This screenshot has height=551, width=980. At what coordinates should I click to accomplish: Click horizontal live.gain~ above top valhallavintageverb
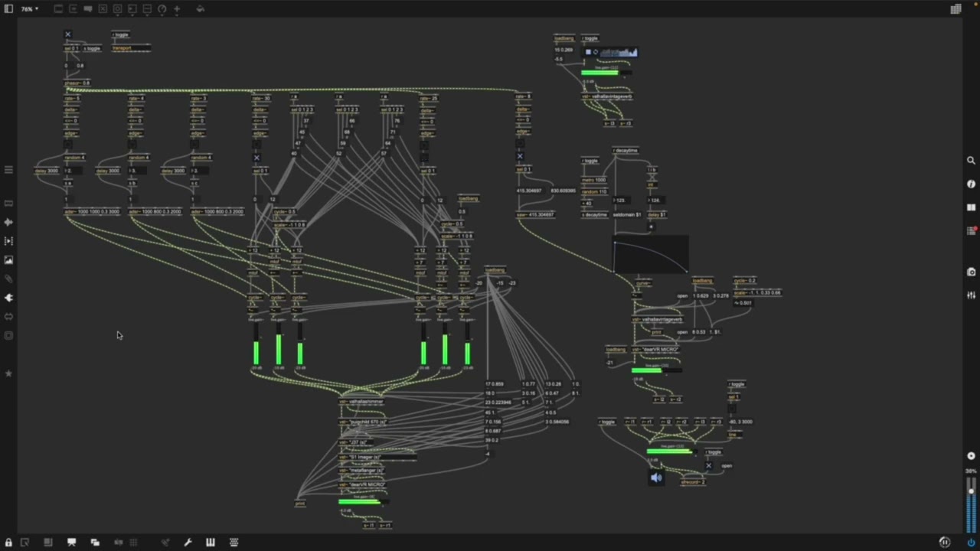pyautogui.click(x=606, y=73)
